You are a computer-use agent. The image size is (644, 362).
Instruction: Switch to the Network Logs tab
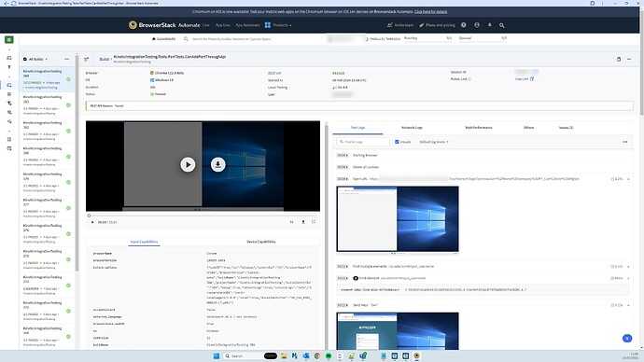coord(412,128)
